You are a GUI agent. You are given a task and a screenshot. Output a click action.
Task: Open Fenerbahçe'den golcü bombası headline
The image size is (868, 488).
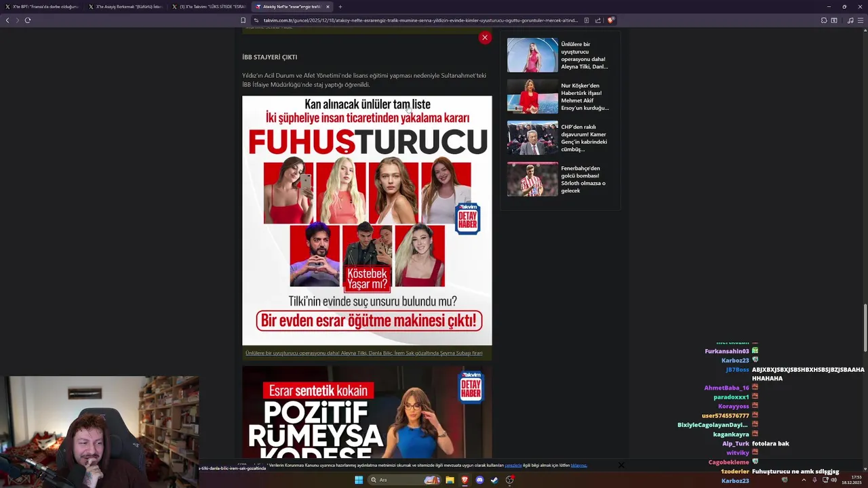(583, 179)
